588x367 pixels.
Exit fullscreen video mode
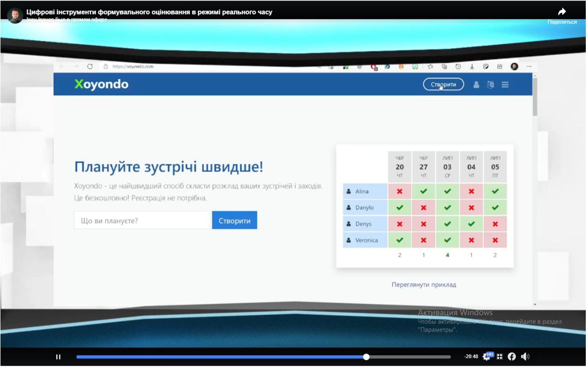click(x=500, y=357)
